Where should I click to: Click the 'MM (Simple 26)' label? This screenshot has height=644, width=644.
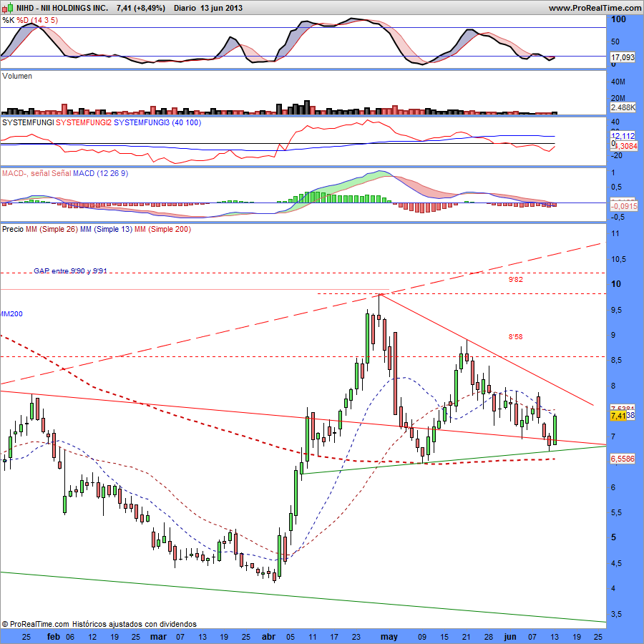coord(52,229)
